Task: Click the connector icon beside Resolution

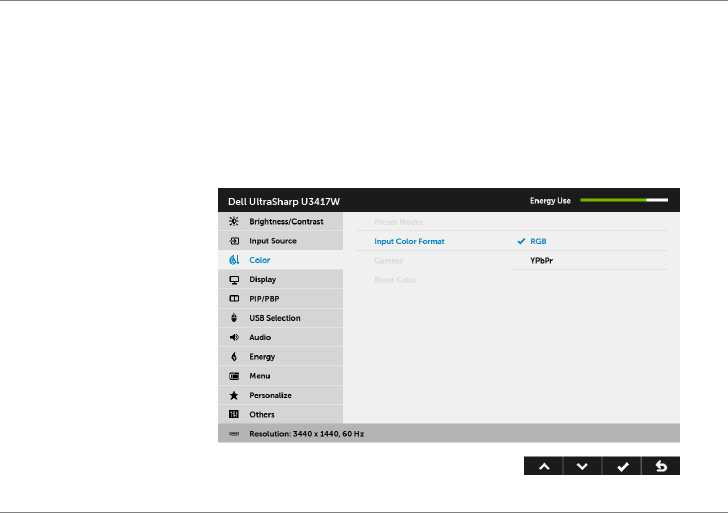Action: click(x=234, y=434)
